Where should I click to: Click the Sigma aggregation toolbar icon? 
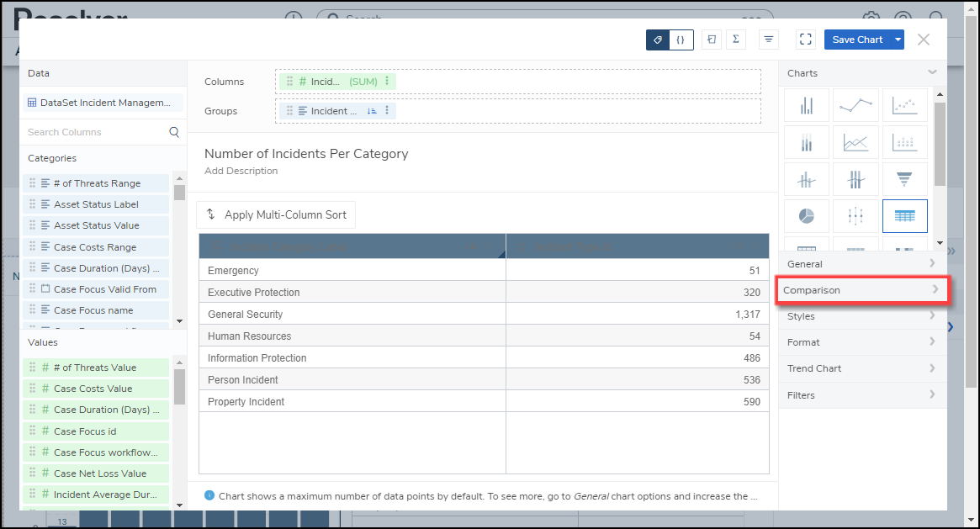[x=736, y=40]
